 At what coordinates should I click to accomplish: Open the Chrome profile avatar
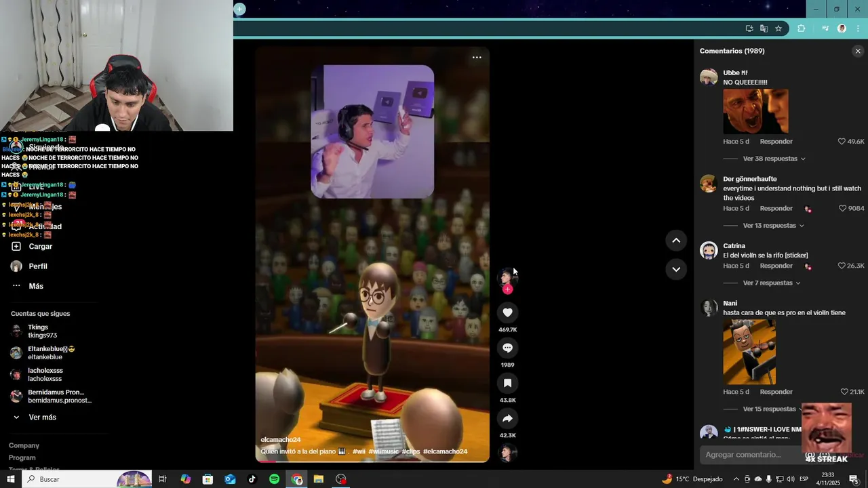(842, 28)
